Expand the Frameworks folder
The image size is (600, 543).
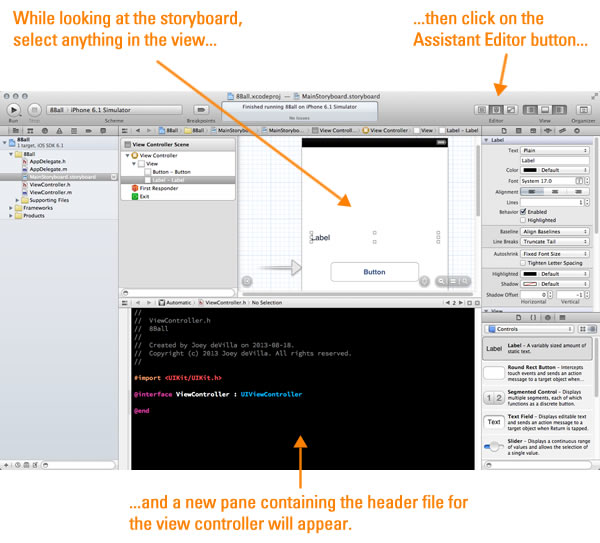pyautogui.click(x=11, y=208)
